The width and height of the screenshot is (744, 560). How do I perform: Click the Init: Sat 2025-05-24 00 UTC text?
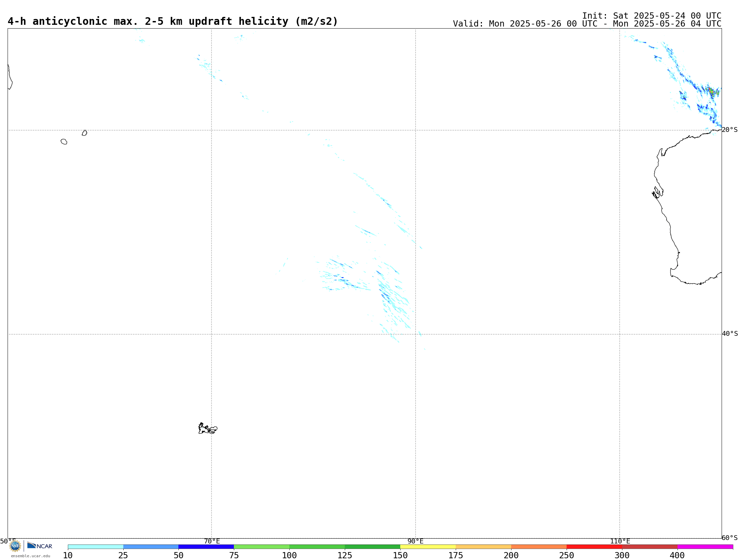click(x=652, y=16)
